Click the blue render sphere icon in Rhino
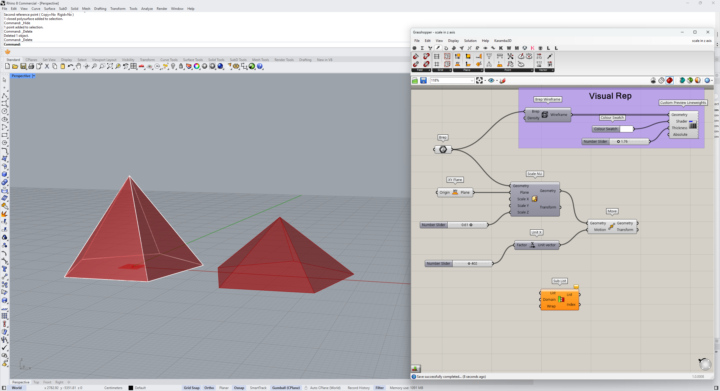 point(220,67)
